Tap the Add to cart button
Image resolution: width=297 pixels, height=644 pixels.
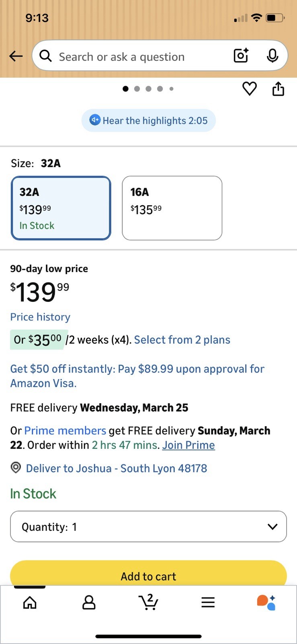click(148, 576)
